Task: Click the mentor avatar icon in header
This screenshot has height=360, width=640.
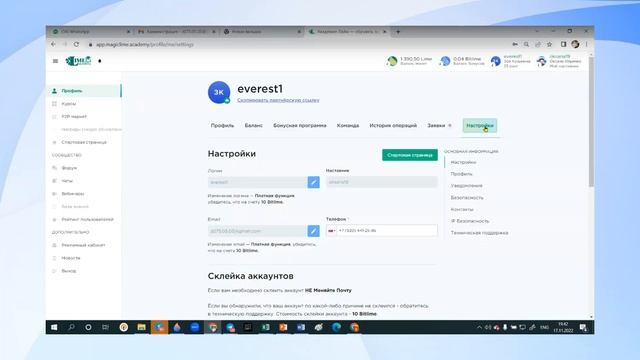Action: coord(542,61)
